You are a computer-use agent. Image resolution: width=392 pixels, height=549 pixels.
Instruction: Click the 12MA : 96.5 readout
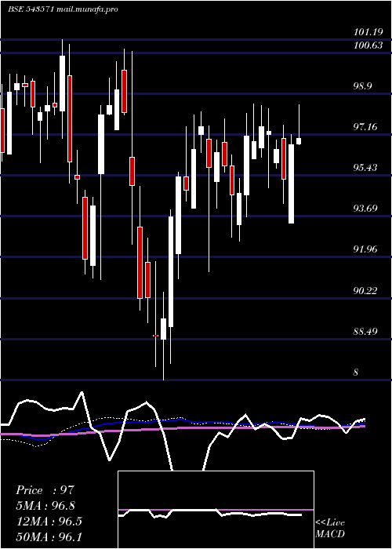click(49, 522)
